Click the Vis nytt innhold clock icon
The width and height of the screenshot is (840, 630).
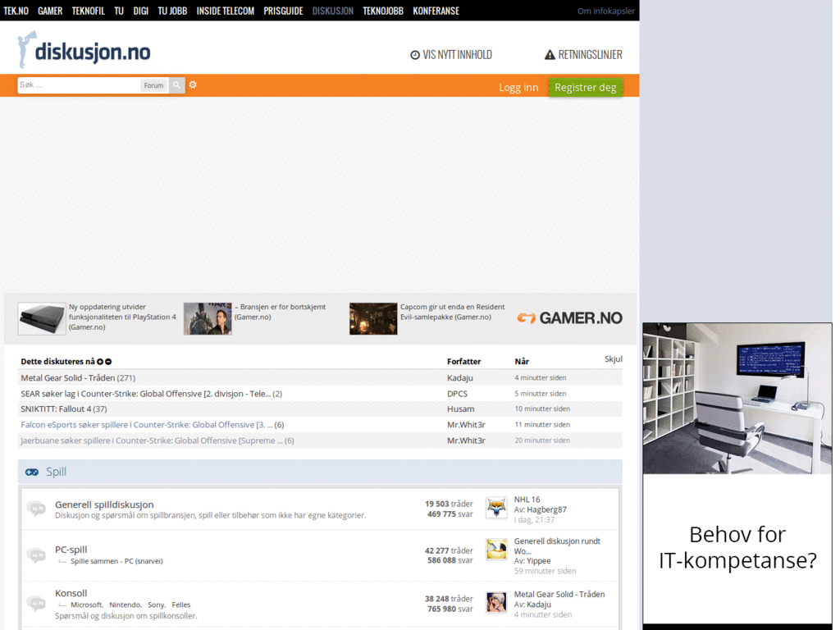(415, 54)
